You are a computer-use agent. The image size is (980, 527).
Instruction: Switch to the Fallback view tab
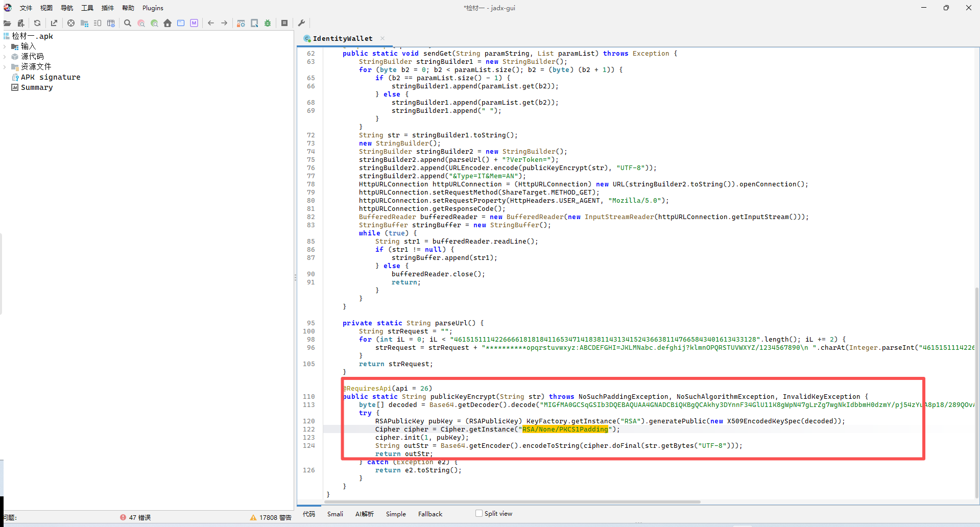click(x=430, y=514)
